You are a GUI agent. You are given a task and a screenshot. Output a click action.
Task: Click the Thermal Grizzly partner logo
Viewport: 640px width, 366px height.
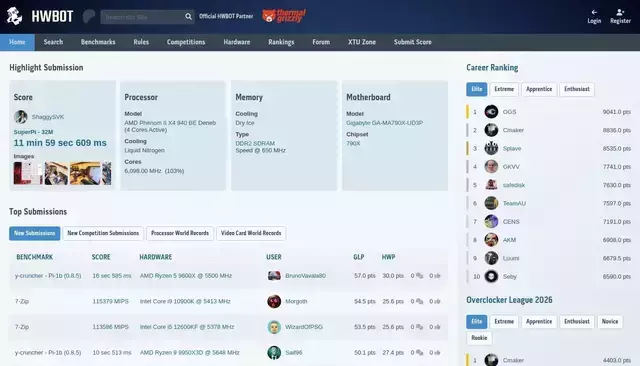[284, 16]
